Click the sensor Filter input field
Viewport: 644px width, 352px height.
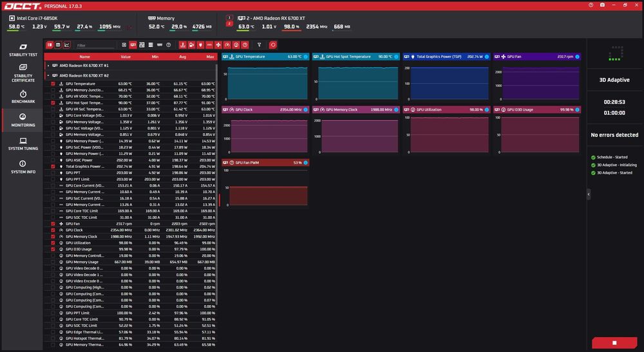point(95,45)
